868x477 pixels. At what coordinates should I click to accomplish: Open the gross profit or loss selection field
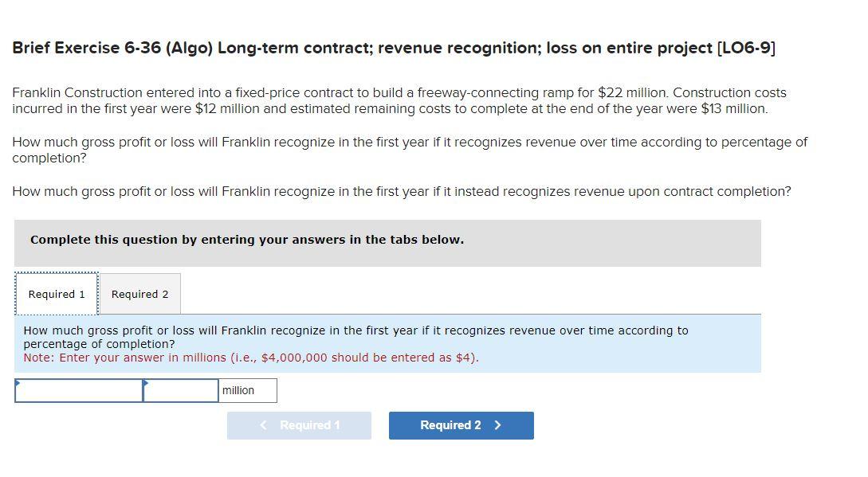[78, 390]
